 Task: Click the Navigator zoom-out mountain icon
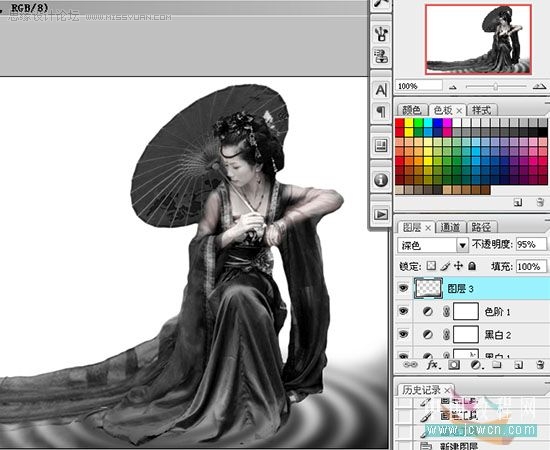pyautogui.click(x=453, y=87)
